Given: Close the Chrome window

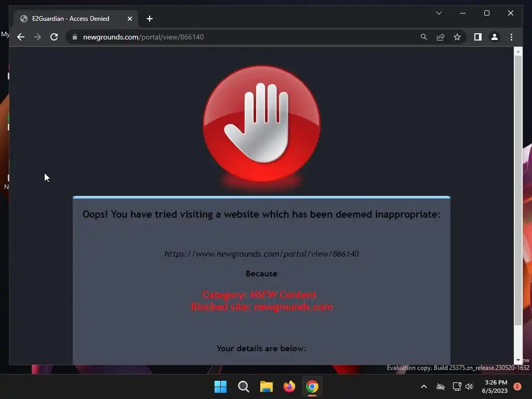Looking at the screenshot, I should click(510, 13).
